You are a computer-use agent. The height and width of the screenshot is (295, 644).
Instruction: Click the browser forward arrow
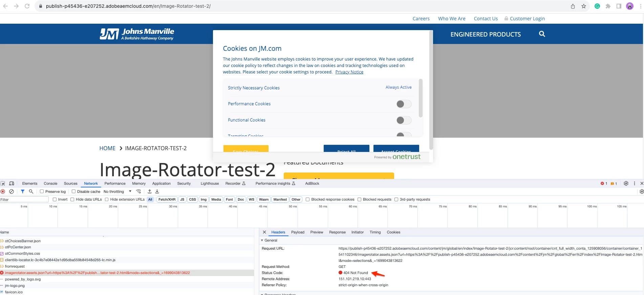[x=16, y=6]
